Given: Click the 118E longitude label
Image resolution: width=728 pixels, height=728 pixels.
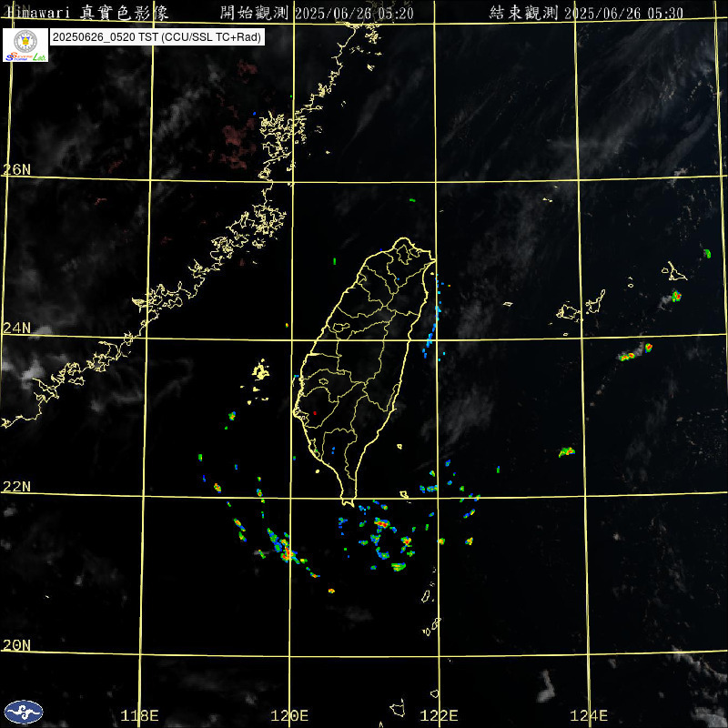Looking at the screenshot, I should 139,715.
